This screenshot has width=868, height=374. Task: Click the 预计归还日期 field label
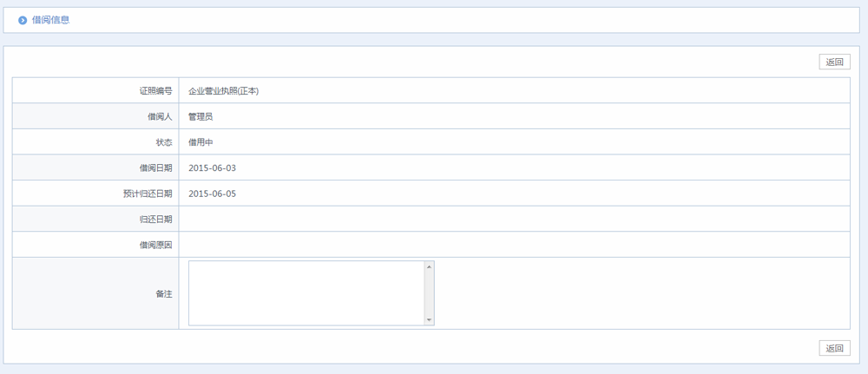pos(148,194)
